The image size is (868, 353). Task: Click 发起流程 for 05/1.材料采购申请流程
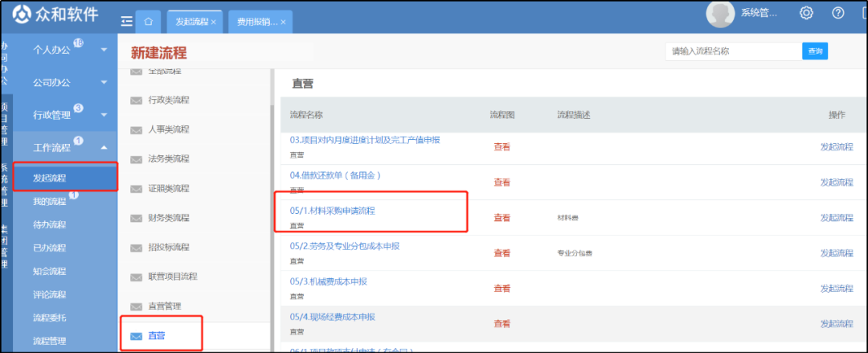[x=837, y=218]
